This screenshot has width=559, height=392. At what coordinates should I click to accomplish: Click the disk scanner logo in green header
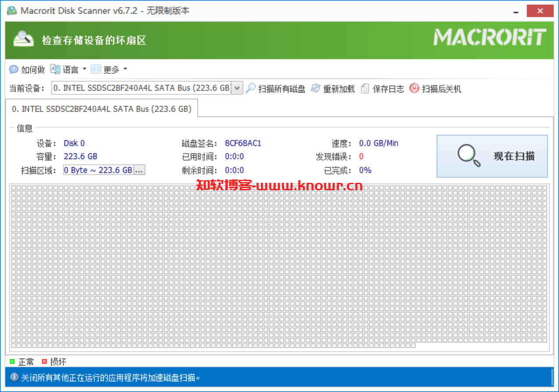coord(23,39)
